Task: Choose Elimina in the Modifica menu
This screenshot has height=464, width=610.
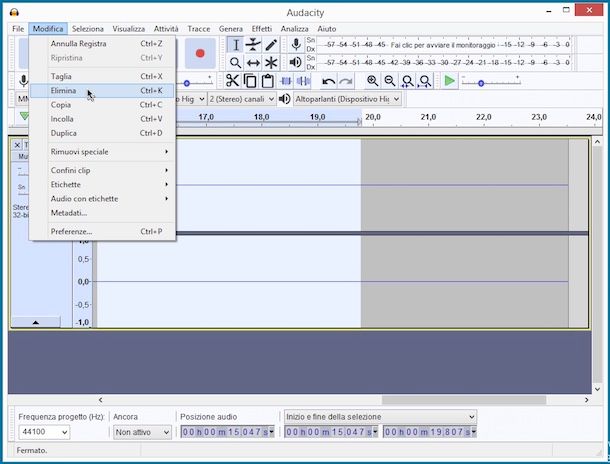Action: 102,91
